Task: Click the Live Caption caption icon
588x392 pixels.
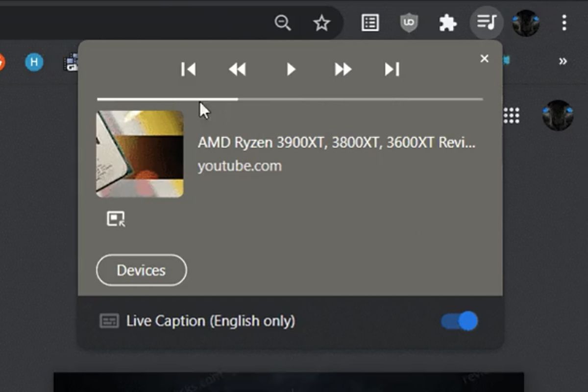Action: pyautogui.click(x=109, y=321)
